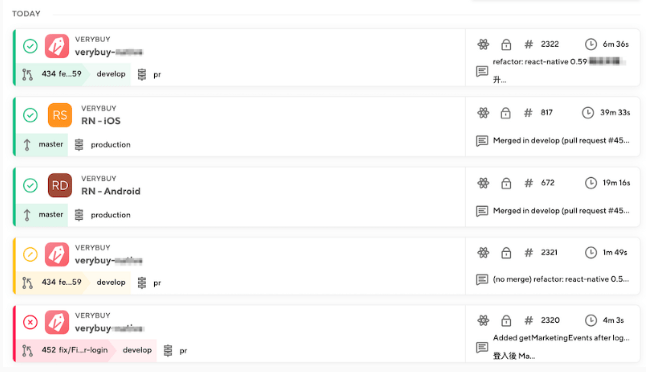Click the pull request icon beside 452 fix/Fi...r-login
The image size is (646, 372).
coord(28,350)
